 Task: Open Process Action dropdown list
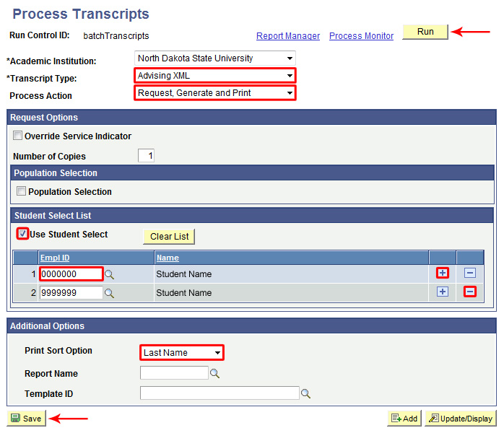[214, 92]
